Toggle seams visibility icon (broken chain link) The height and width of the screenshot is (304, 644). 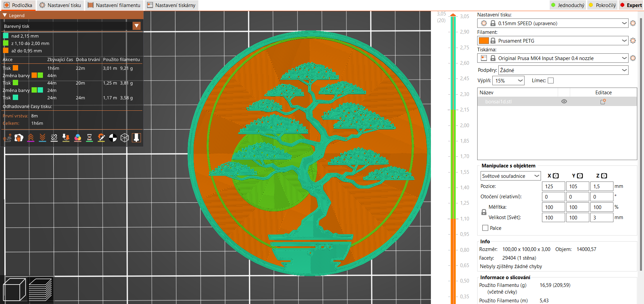(x=54, y=138)
